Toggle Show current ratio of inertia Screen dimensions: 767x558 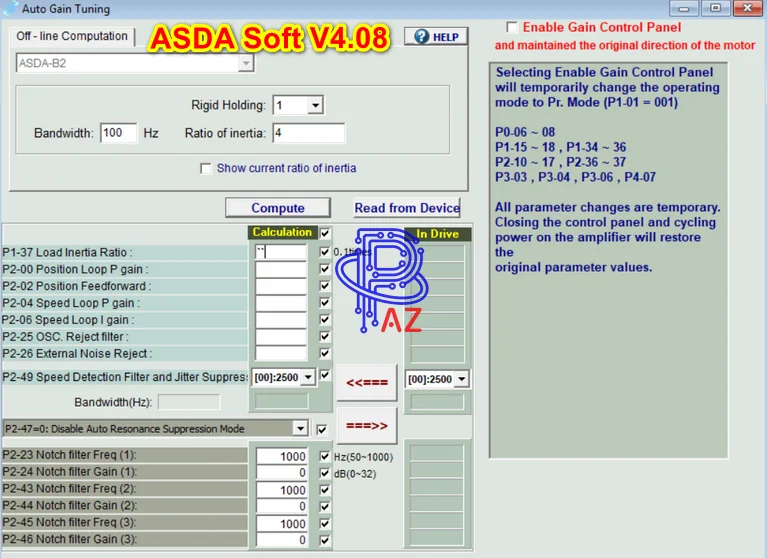[206, 169]
